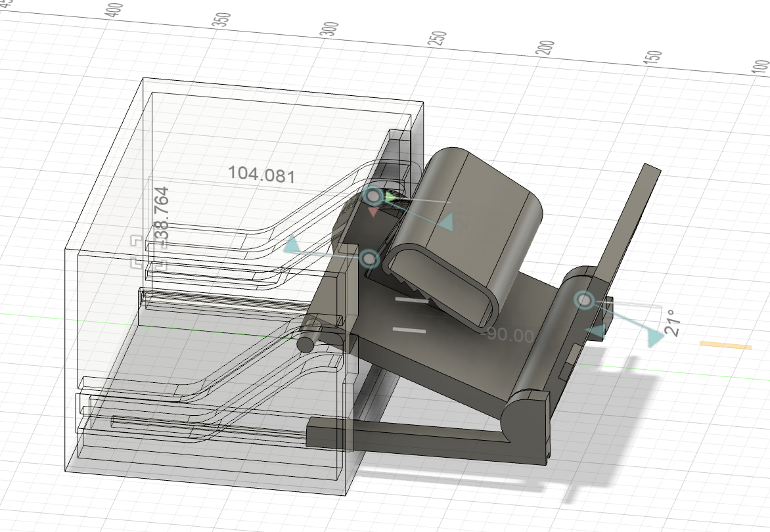Select the joint origin marker beside the green arrow
770x532 pixels.
[x=374, y=196]
